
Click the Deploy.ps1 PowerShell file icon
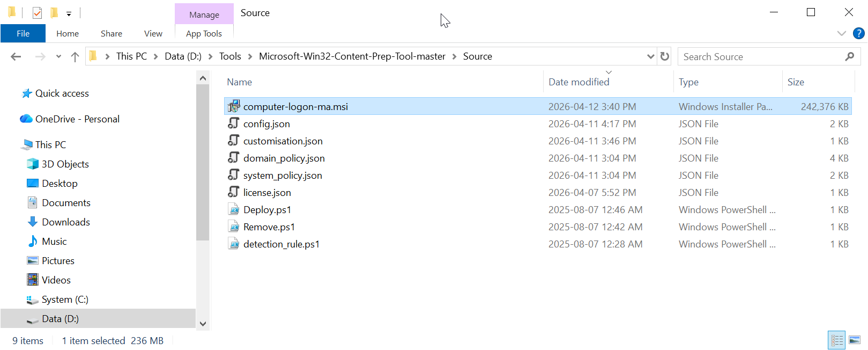pyautogui.click(x=234, y=210)
